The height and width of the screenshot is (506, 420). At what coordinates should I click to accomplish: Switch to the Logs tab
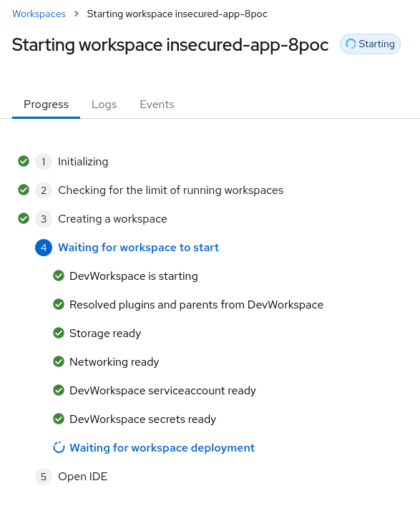pos(104,104)
